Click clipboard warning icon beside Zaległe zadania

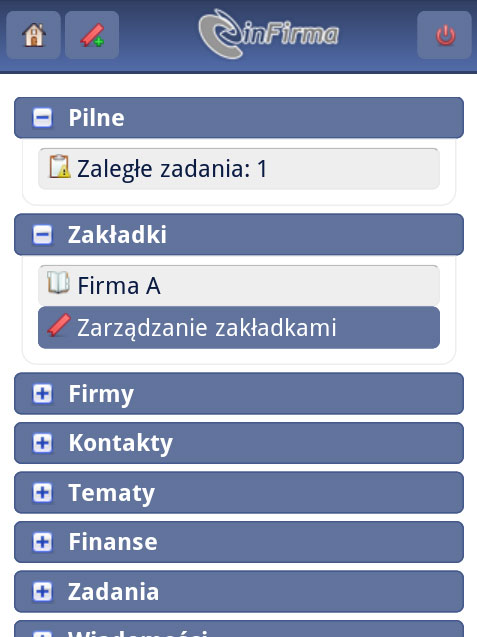coord(60,167)
